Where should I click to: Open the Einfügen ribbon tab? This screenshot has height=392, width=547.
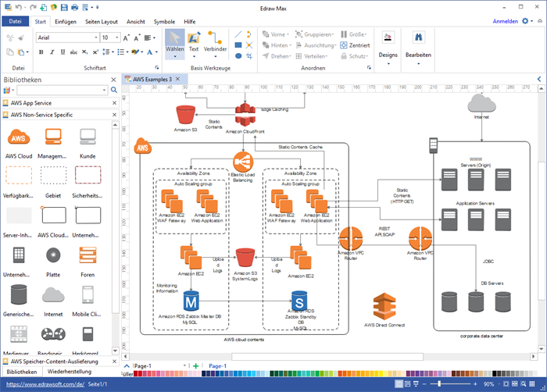tap(66, 21)
